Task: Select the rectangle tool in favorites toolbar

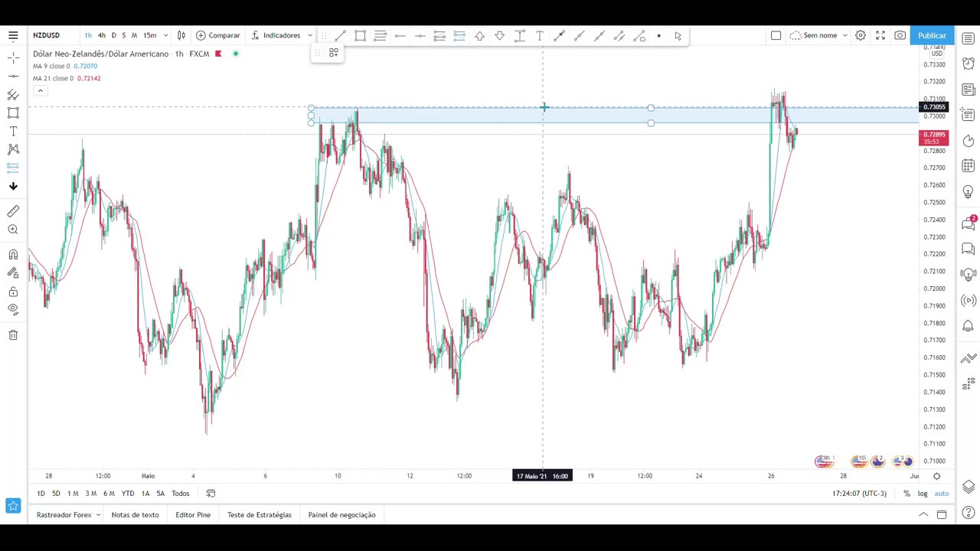Action: click(361, 36)
